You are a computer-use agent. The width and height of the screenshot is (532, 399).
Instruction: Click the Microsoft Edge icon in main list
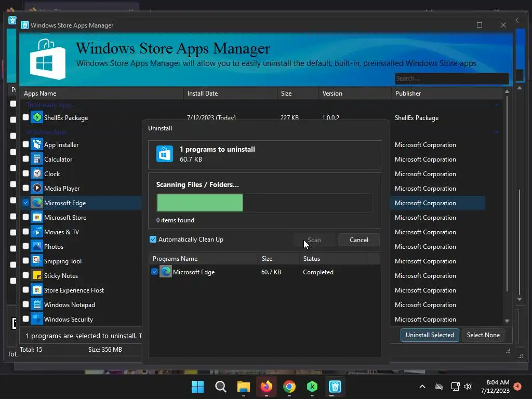click(37, 203)
